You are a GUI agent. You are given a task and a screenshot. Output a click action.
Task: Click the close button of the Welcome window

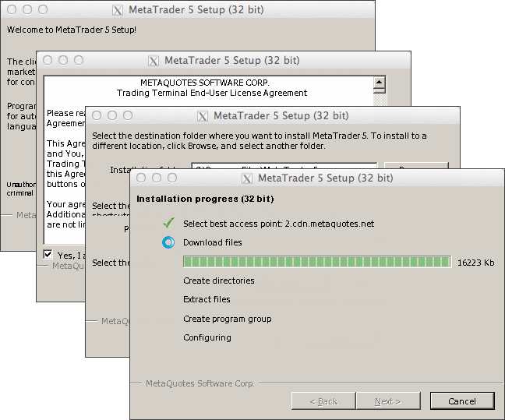[12, 9]
